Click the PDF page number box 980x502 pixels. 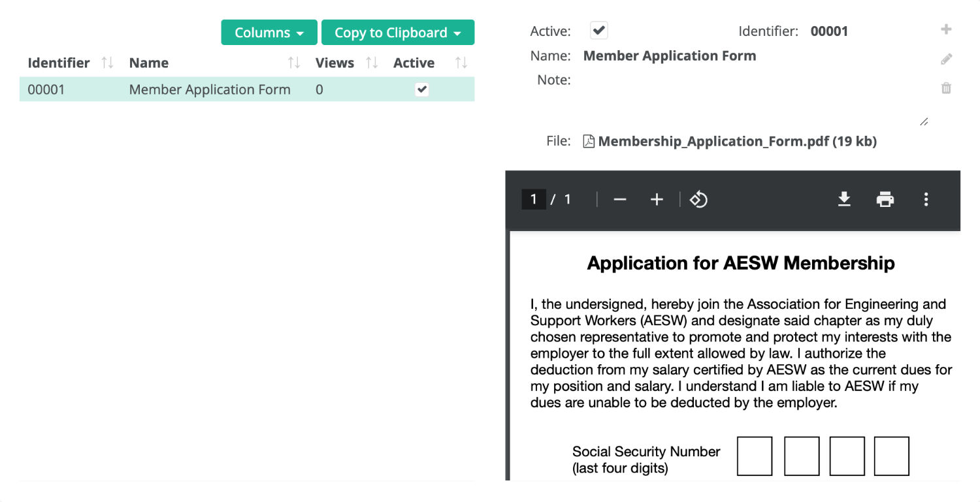pyautogui.click(x=533, y=199)
